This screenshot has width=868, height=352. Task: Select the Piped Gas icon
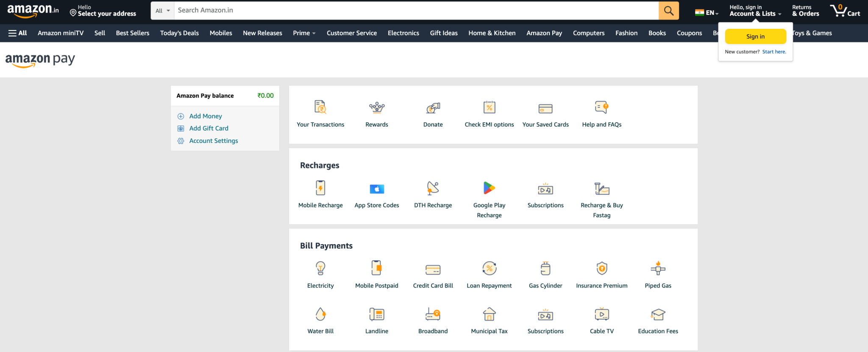tap(658, 268)
